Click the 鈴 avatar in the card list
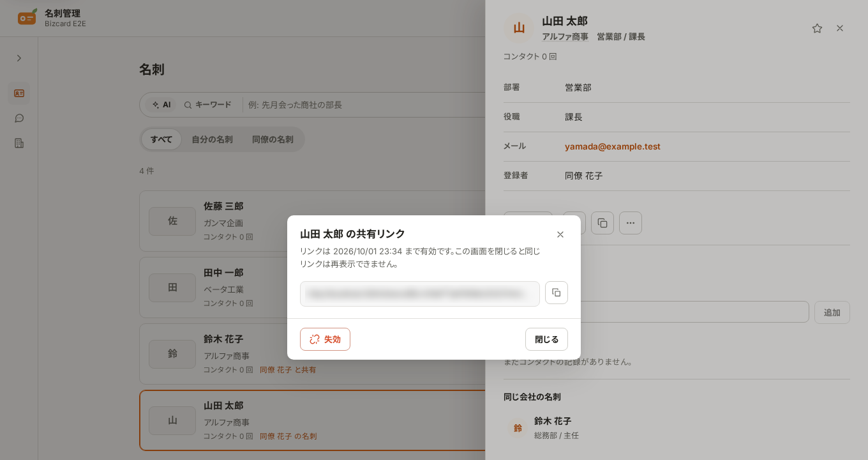This screenshot has width=868, height=460. click(x=172, y=354)
